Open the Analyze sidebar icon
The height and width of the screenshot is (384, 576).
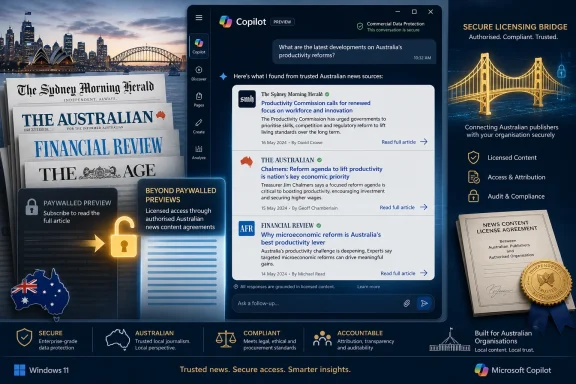coord(199,152)
